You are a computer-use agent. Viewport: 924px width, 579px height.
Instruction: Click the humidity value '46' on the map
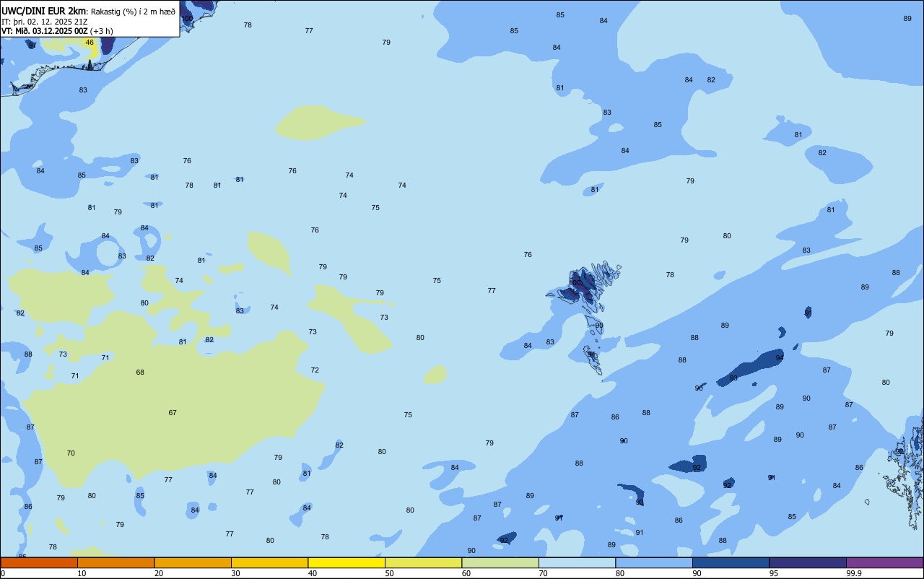coord(90,43)
